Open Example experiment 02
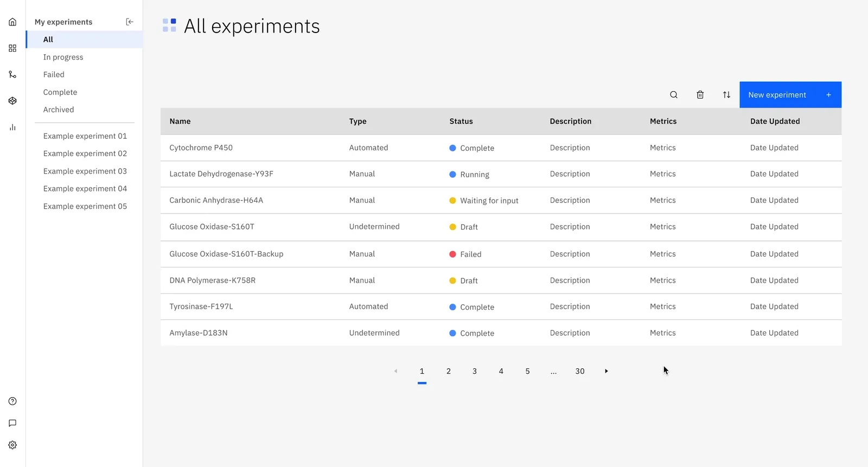The height and width of the screenshot is (467, 868). click(x=85, y=153)
